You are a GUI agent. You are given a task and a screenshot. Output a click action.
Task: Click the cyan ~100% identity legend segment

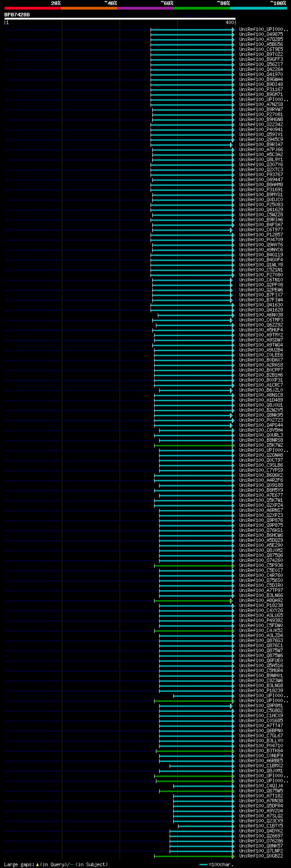(258, 8)
